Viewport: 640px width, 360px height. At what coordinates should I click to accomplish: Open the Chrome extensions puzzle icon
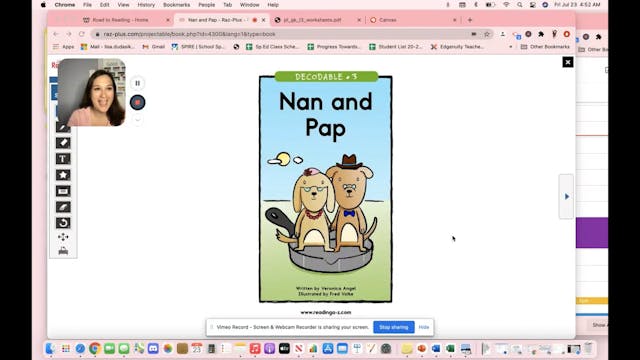(541, 34)
